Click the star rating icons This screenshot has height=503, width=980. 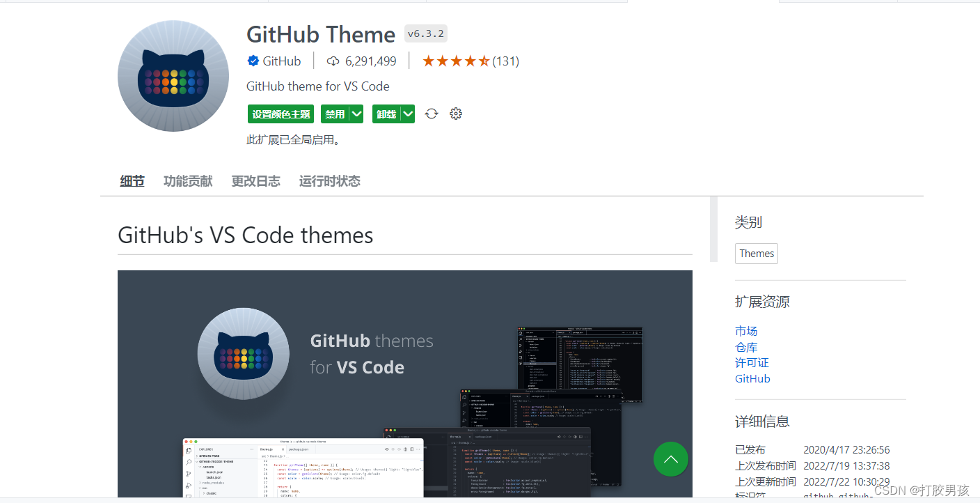456,61
